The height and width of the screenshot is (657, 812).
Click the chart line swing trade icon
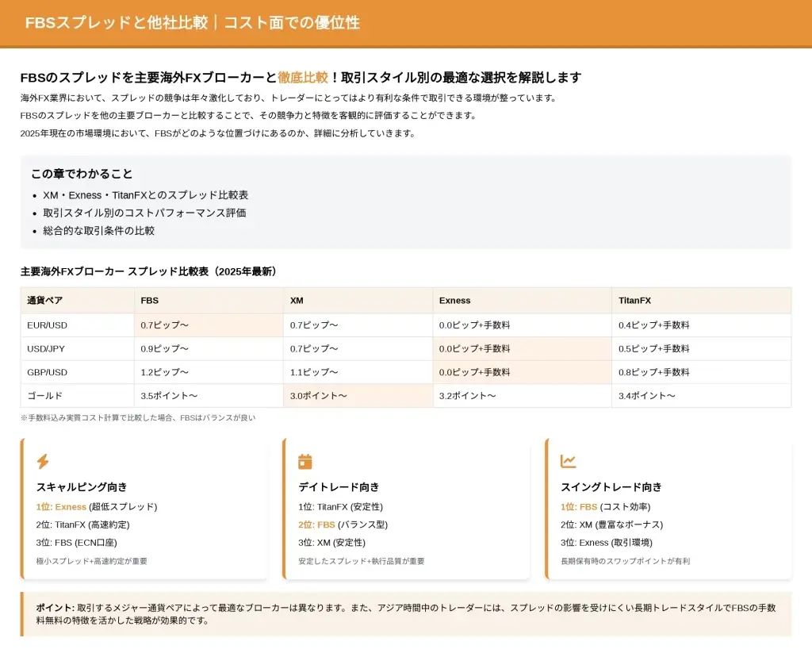coord(568,462)
